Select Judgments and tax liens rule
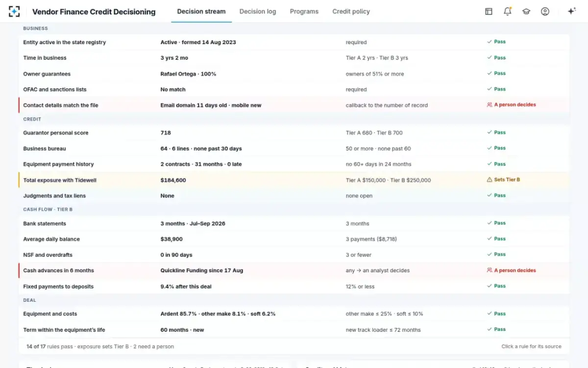588x368 pixels. pos(294,196)
